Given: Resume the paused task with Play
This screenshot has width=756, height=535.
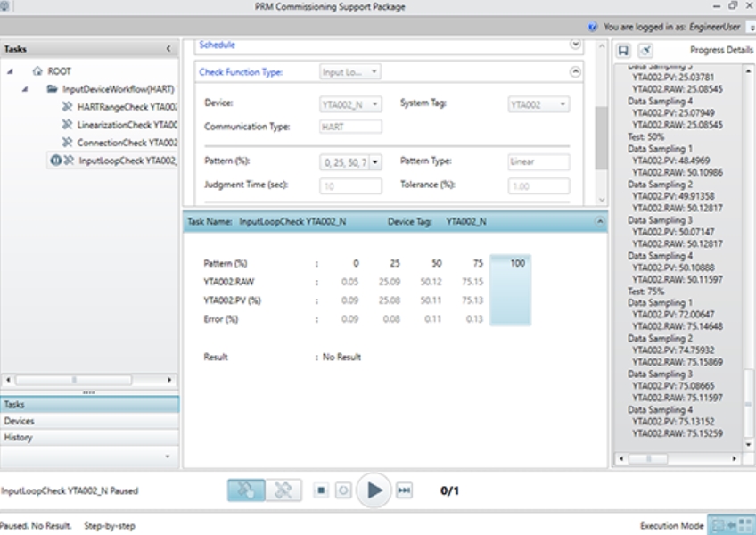Looking at the screenshot, I should click(x=374, y=490).
